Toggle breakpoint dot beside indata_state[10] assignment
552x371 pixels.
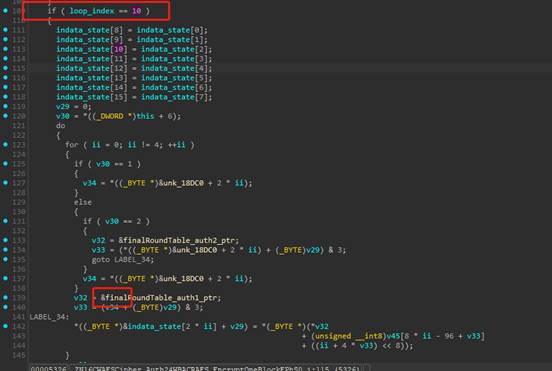pyautogui.click(x=6, y=49)
